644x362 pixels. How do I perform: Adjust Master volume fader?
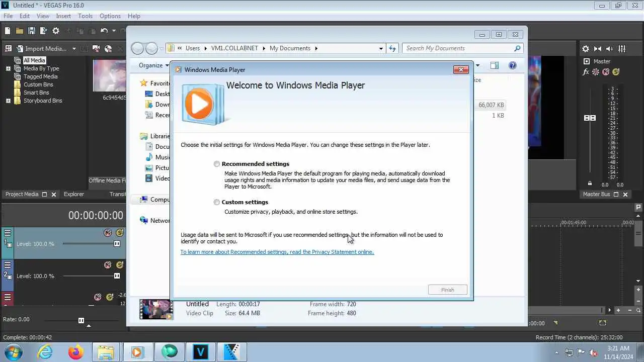590,118
